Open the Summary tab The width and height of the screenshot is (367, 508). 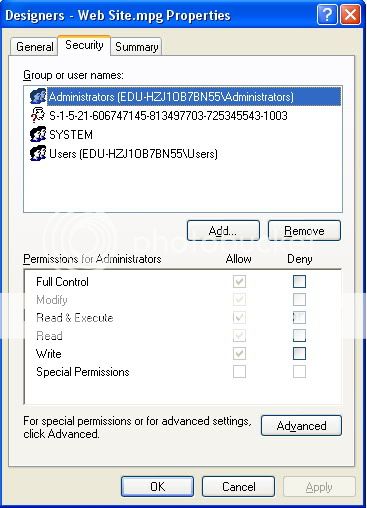coord(137,47)
